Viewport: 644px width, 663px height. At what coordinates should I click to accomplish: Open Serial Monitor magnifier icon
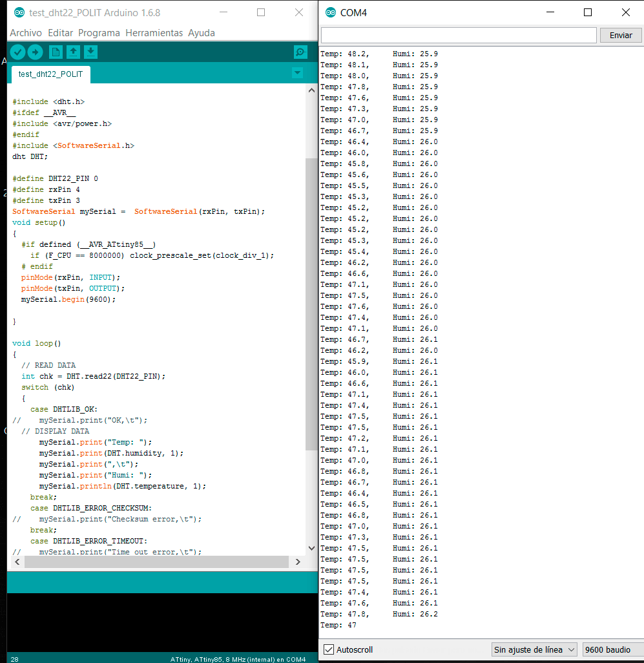[x=300, y=52]
